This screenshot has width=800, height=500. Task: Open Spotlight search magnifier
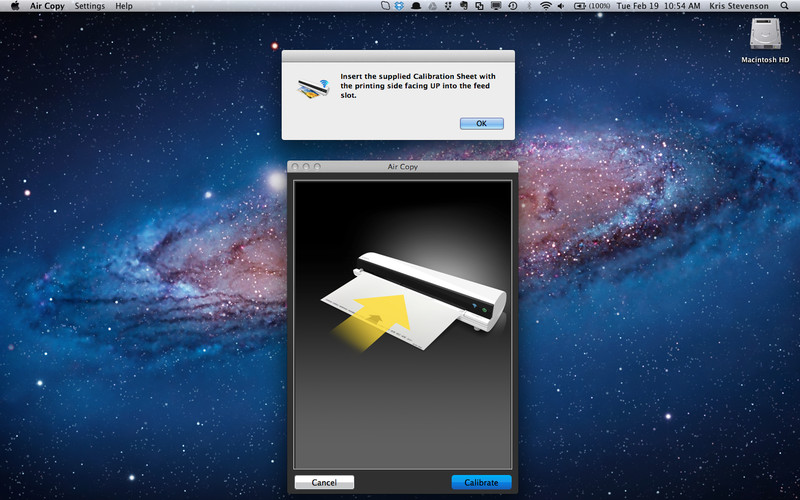(x=784, y=6)
